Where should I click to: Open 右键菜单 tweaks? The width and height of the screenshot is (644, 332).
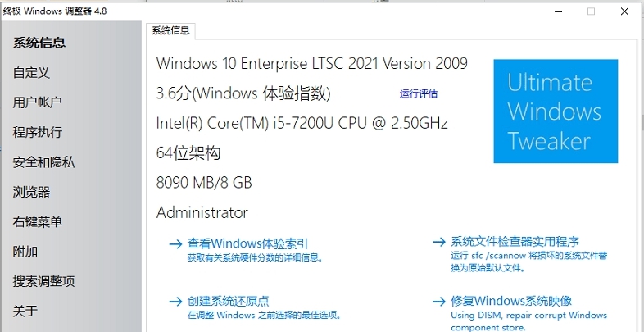click(x=38, y=221)
